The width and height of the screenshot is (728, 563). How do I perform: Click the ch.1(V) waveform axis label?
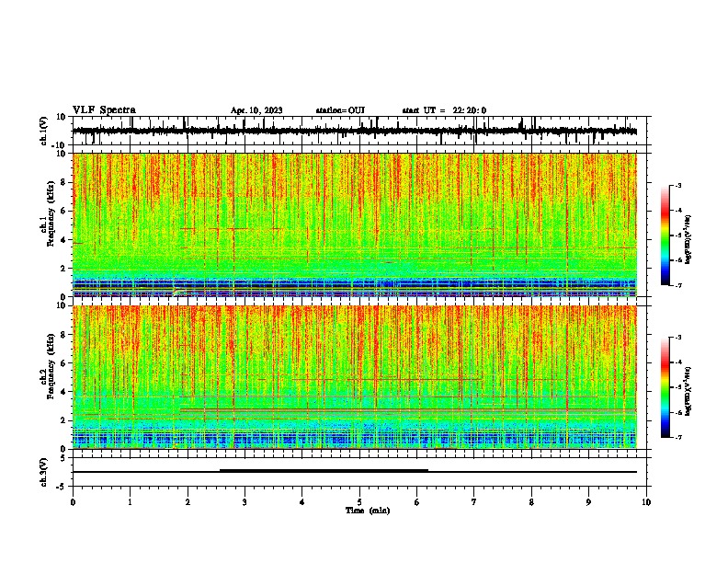pyautogui.click(x=44, y=131)
